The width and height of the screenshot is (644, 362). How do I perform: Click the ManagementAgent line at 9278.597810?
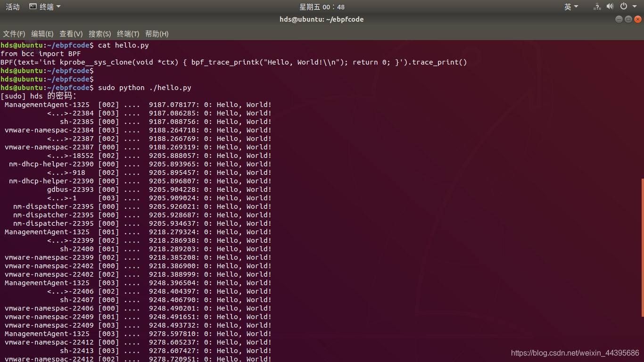[138, 334]
